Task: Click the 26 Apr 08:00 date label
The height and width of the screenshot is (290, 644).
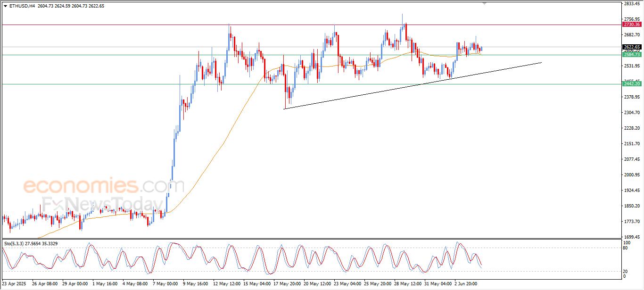Action: 45,284
